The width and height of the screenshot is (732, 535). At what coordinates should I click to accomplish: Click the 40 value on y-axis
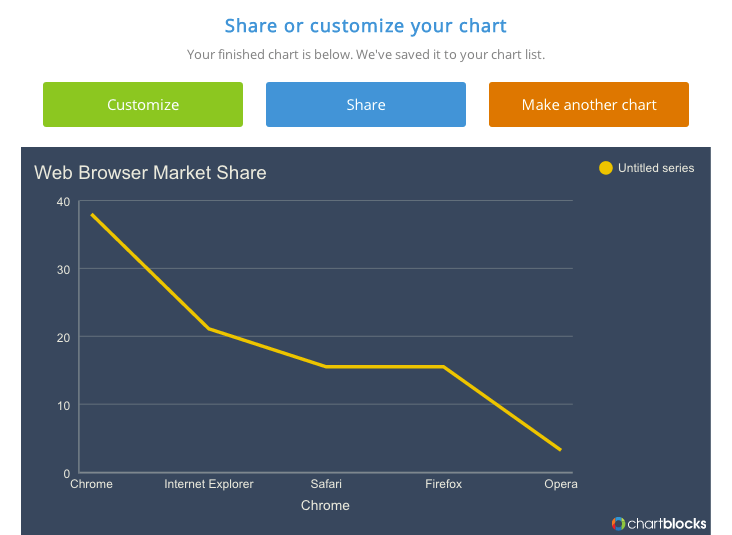[x=63, y=202]
